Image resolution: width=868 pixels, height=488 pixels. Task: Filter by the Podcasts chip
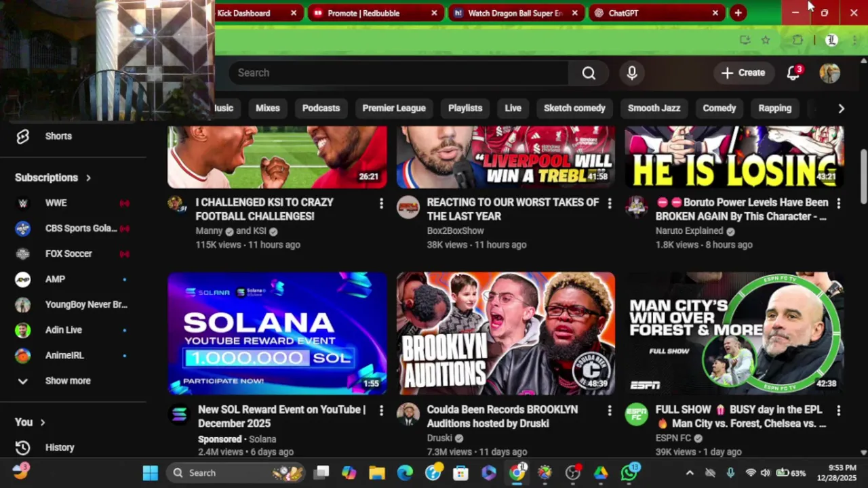click(x=321, y=108)
